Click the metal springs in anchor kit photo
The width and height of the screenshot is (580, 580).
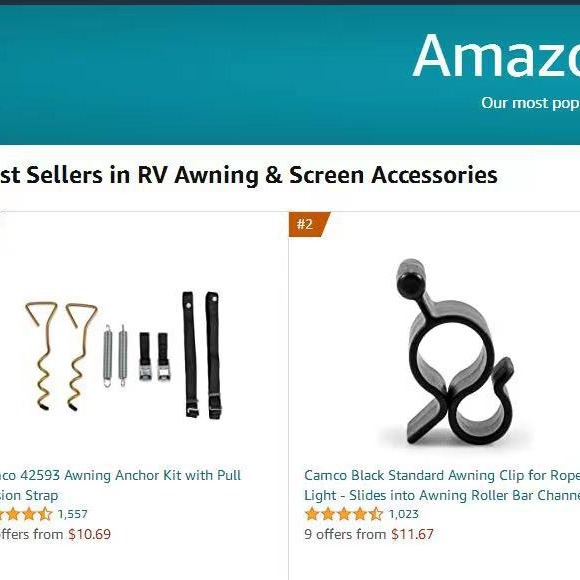coord(115,356)
